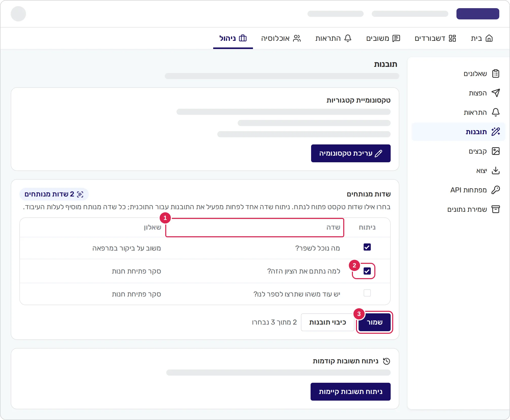Click the שדה column header
Viewport: 510px width, 420px height.
[333, 227]
